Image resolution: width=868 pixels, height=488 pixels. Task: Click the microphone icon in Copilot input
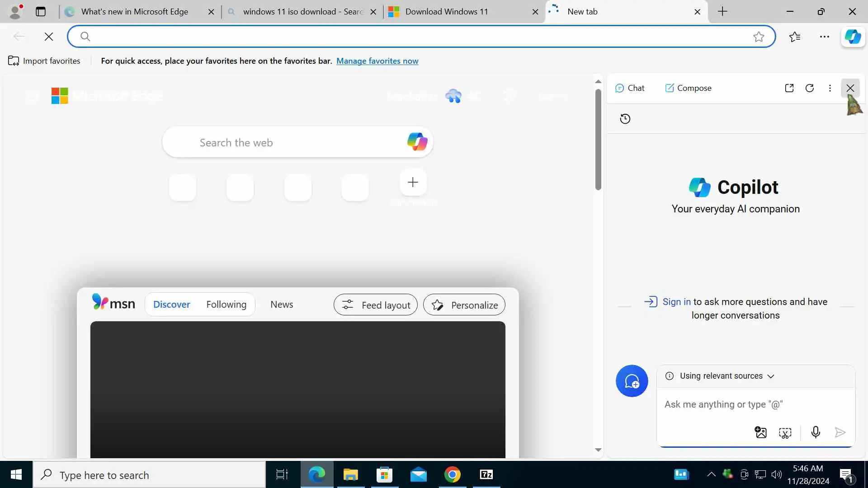click(816, 432)
